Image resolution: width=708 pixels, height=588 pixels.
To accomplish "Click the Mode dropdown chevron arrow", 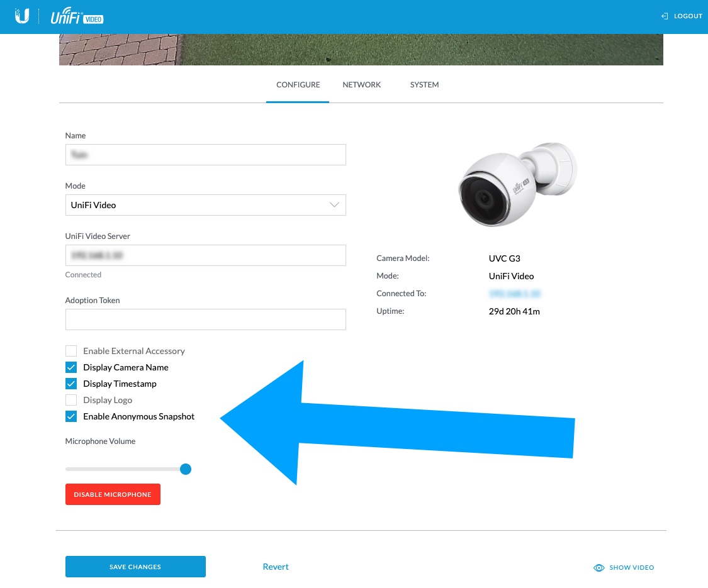I will [x=334, y=205].
